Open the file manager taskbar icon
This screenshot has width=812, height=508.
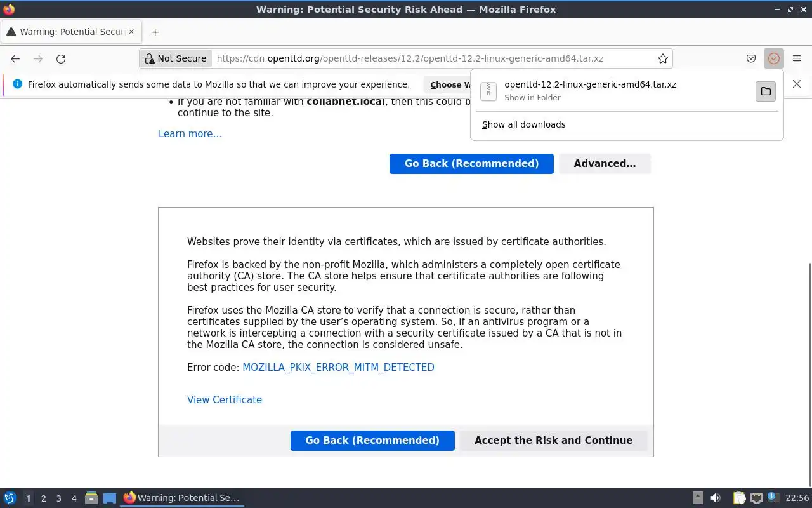91,498
